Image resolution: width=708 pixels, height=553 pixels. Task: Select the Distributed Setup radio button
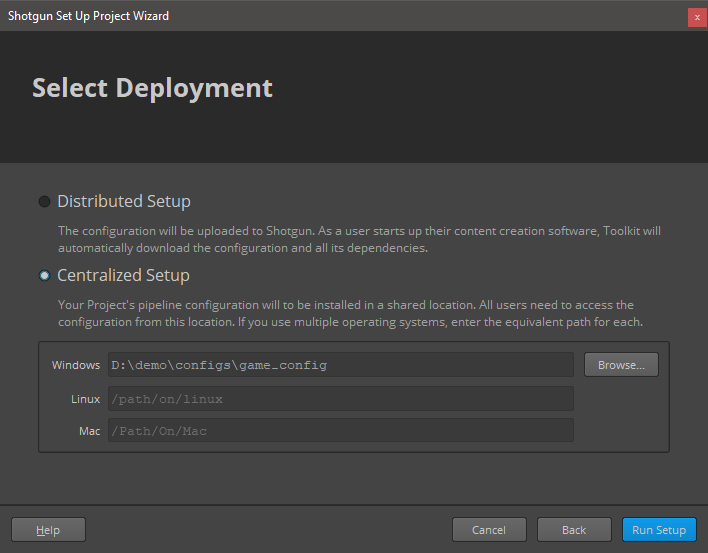44,201
